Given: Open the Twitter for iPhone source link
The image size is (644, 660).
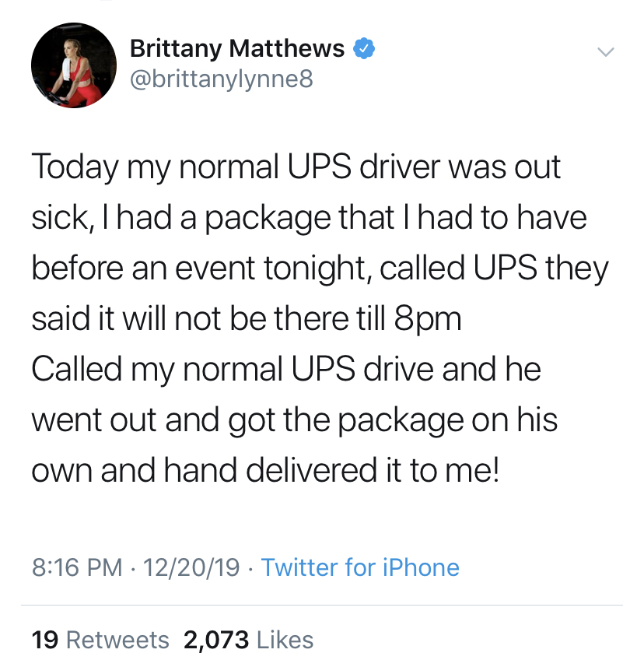Looking at the screenshot, I should point(360,567).
